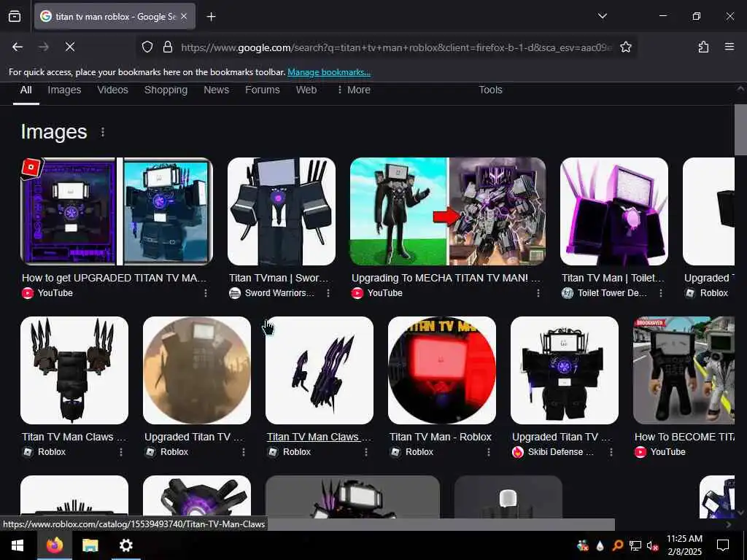Open the purple claws image thumbnail
This screenshot has width=747, height=560.
(320, 370)
